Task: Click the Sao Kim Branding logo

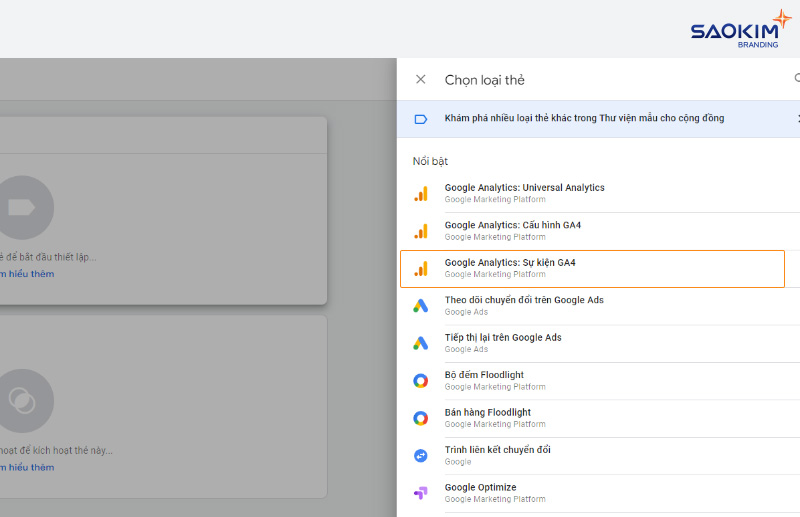Action: [x=741, y=29]
